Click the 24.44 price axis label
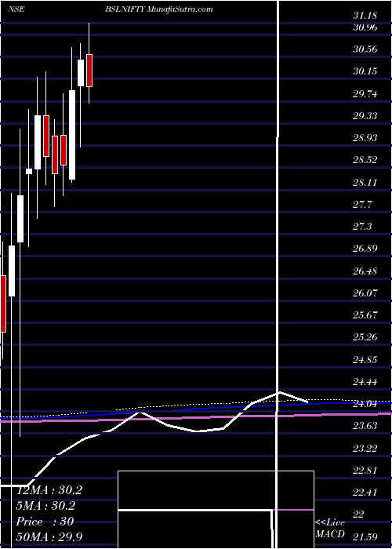The image size is (392, 549). [365, 382]
